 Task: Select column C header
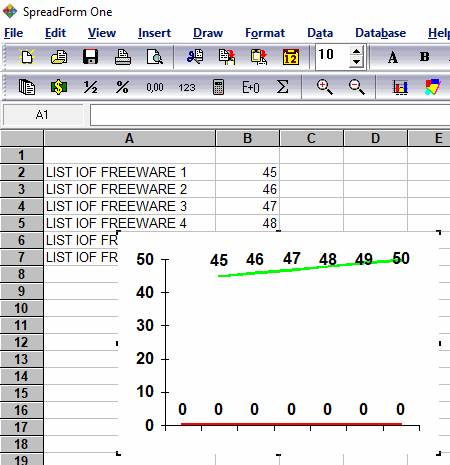(x=311, y=138)
